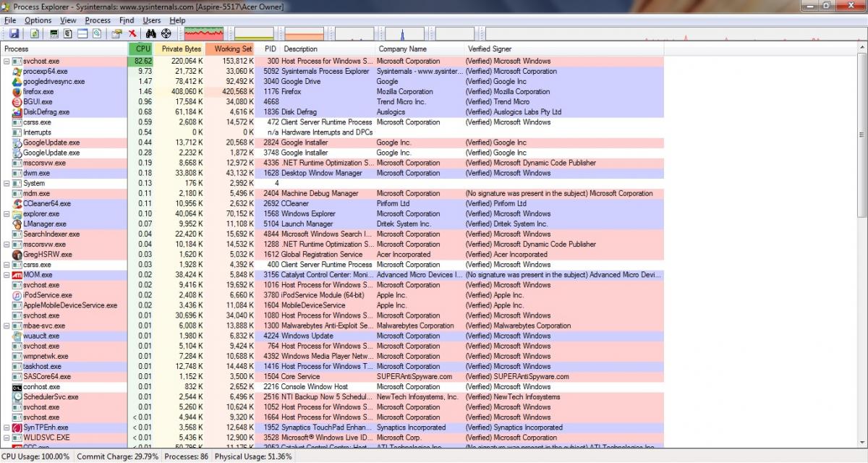Select the dwm.exe process row

coord(333,174)
